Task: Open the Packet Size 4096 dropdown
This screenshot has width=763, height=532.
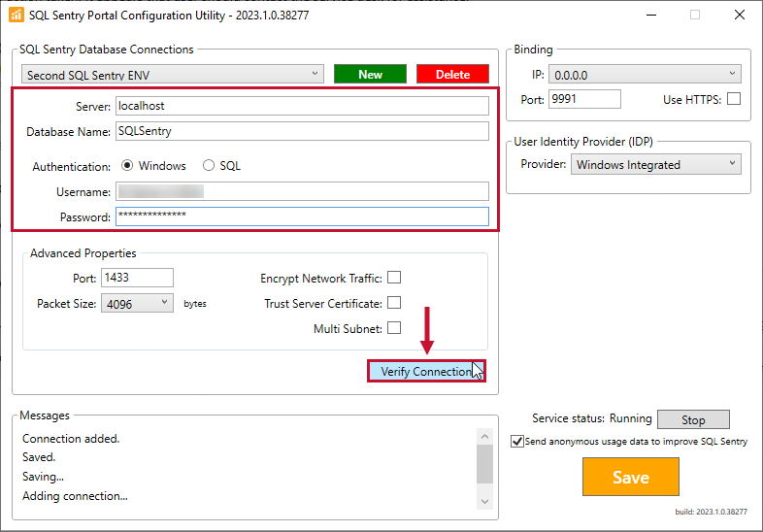Action: [137, 303]
